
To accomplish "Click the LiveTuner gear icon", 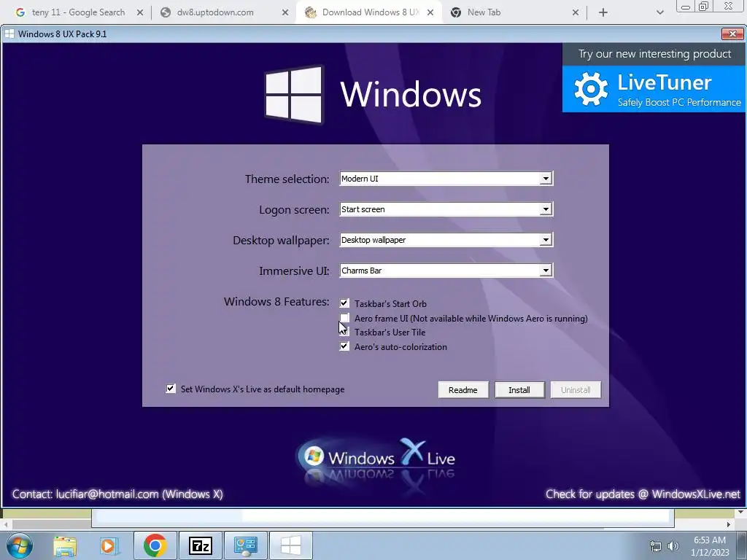I will 591,89.
